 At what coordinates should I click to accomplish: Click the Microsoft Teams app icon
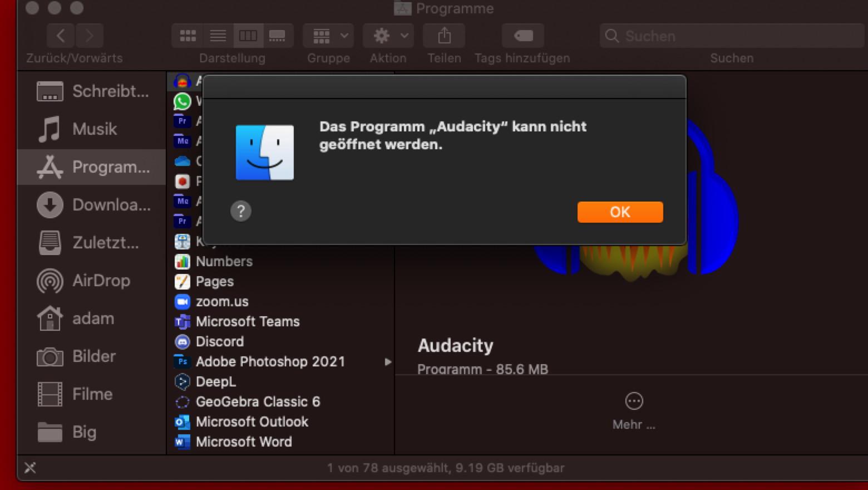(183, 321)
